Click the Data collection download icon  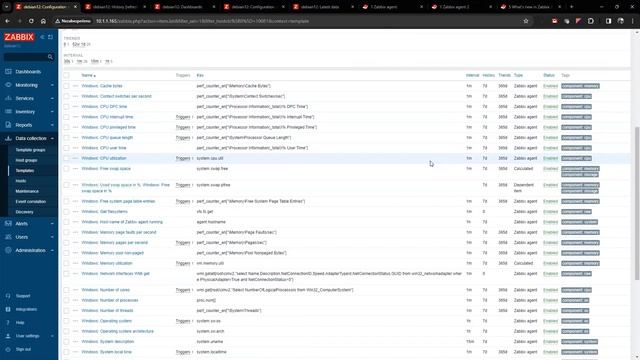click(x=8, y=138)
